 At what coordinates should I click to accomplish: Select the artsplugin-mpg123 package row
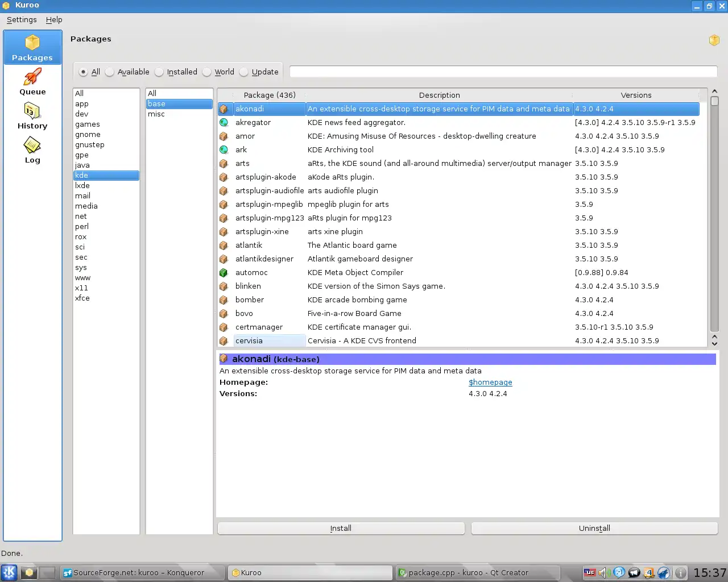tap(458, 218)
